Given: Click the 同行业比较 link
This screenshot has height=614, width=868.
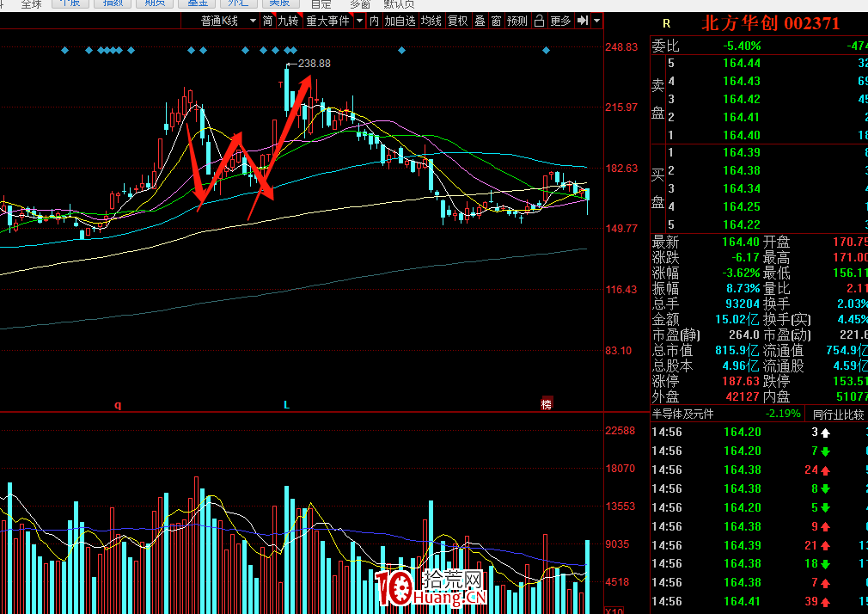Looking at the screenshot, I should (838, 414).
